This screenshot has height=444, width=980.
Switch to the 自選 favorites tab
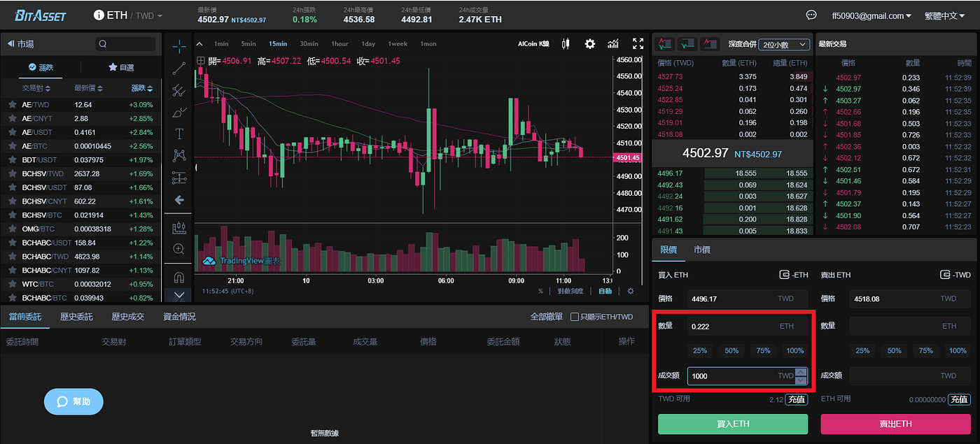[x=121, y=68]
